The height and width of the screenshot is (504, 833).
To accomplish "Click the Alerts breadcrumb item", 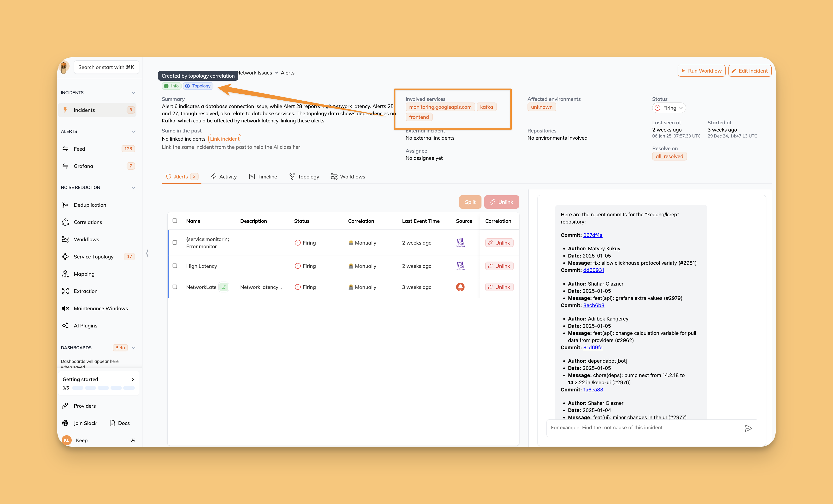I will coord(287,73).
